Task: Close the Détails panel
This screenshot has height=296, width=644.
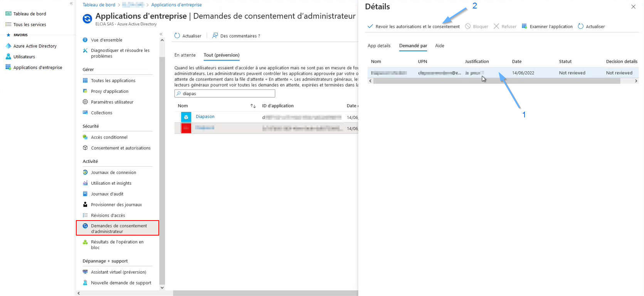Action: tap(633, 7)
